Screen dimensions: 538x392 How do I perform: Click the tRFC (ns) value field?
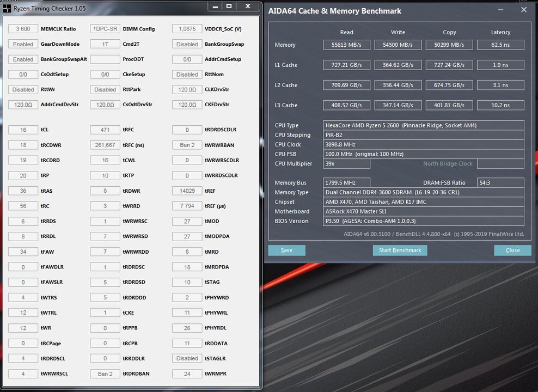pyautogui.click(x=105, y=145)
